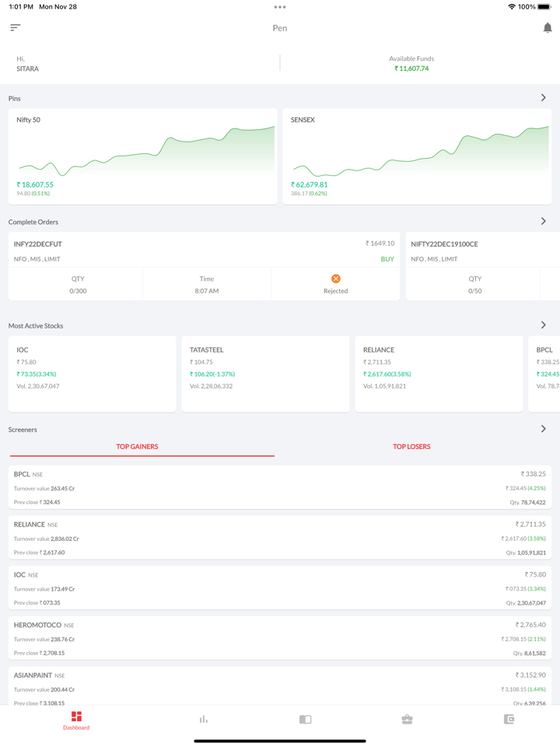This screenshot has width=560, height=747.
Task: Expand the Complete Orders section arrow
Action: pos(543,222)
